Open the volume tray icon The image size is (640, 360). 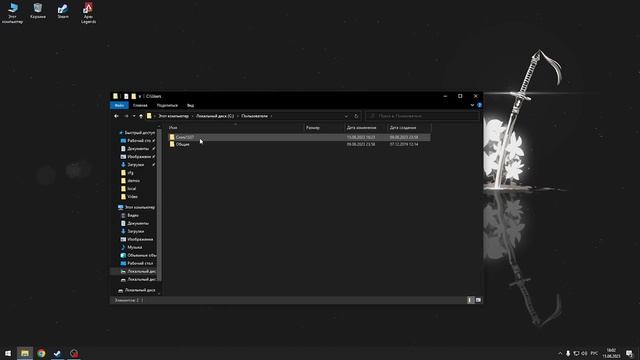584,353
